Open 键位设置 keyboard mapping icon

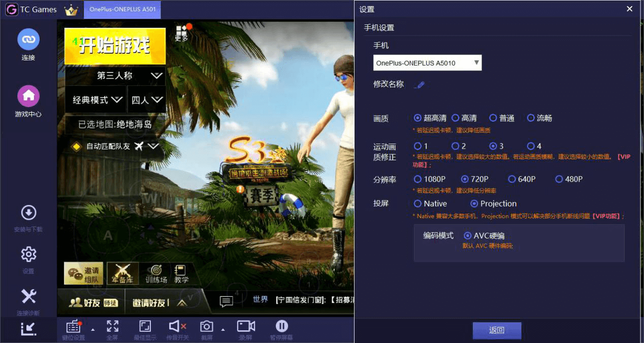point(74,326)
